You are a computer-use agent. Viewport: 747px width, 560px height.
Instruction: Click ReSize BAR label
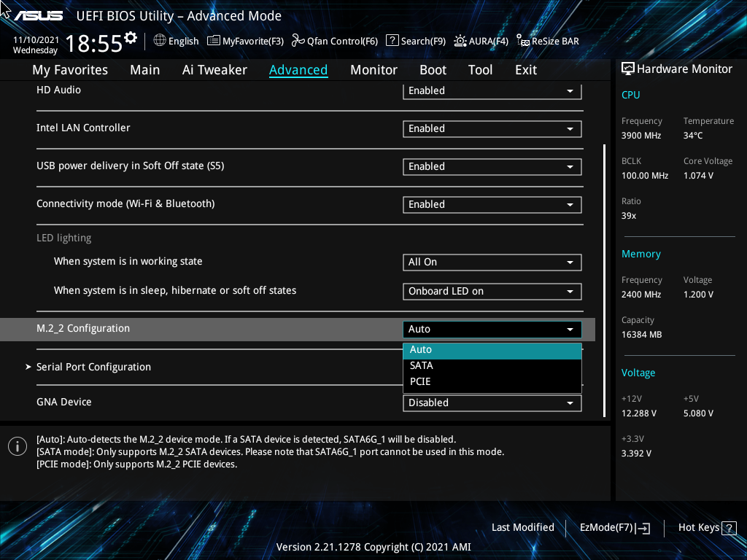pyautogui.click(x=555, y=42)
